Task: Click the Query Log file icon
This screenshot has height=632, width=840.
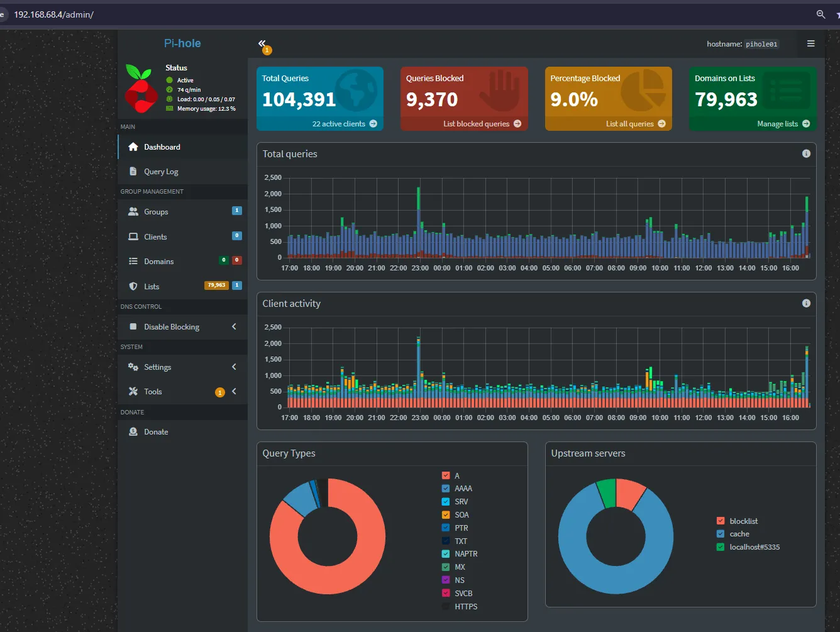Action: pyautogui.click(x=133, y=171)
